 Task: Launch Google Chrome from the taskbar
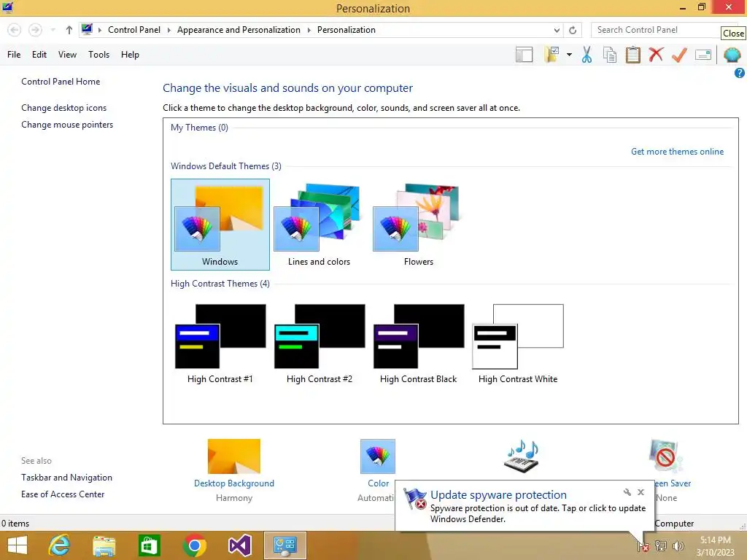point(194,545)
